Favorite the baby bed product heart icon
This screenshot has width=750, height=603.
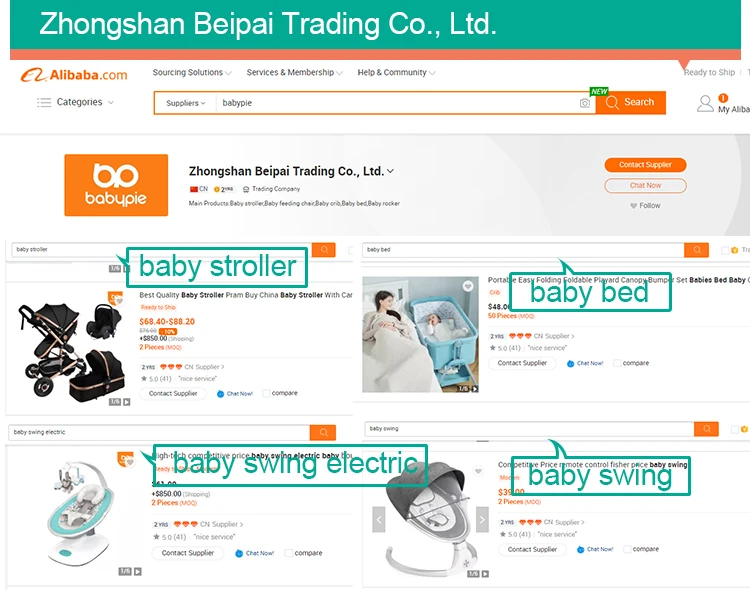click(468, 286)
